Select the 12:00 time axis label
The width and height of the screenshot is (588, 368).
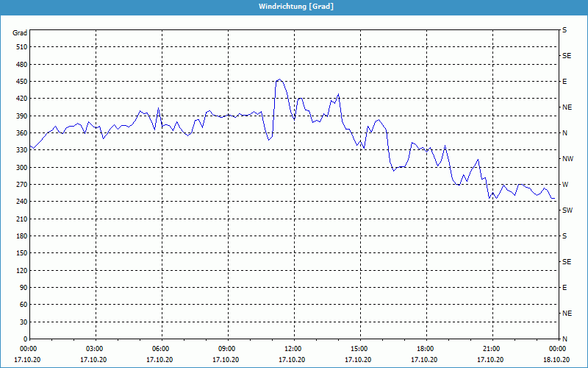coord(293,349)
